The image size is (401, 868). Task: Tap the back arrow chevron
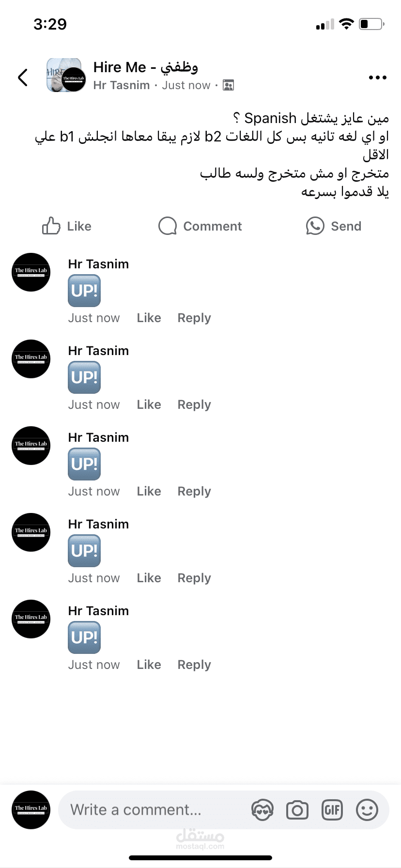[x=23, y=77]
